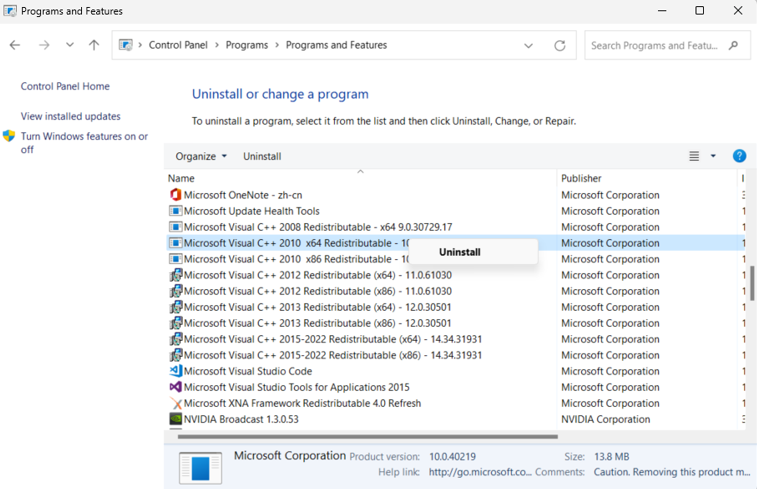Image resolution: width=757 pixels, height=489 pixels.
Task: Open Turn Windows features on or off
Action: tap(84, 143)
